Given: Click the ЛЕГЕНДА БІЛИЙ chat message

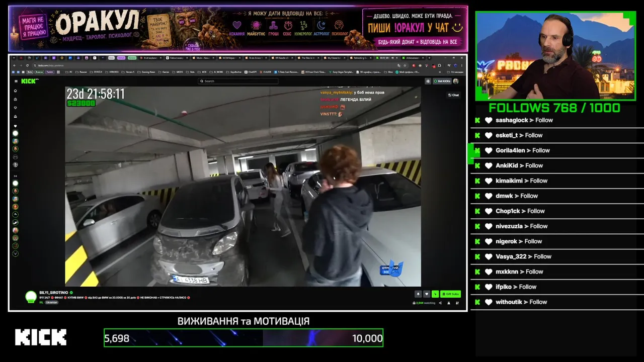Looking at the screenshot, I should point(356,100).
